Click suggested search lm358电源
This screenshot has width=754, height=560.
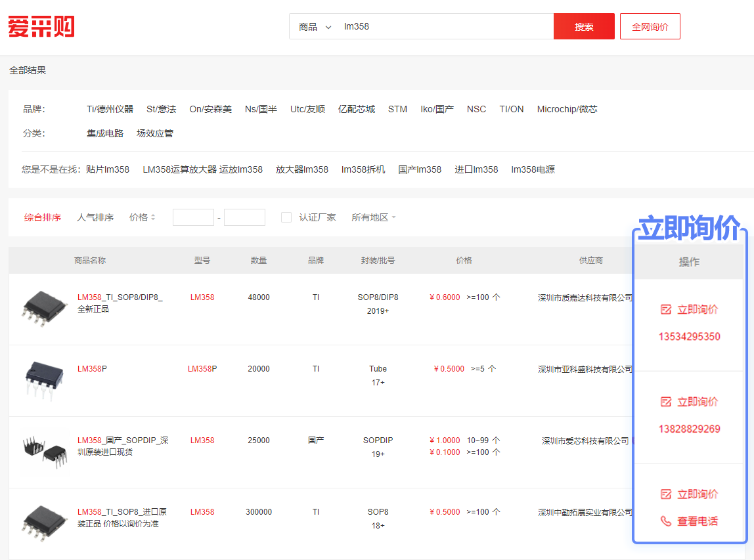pyautogui.click(x=533, y=169)
